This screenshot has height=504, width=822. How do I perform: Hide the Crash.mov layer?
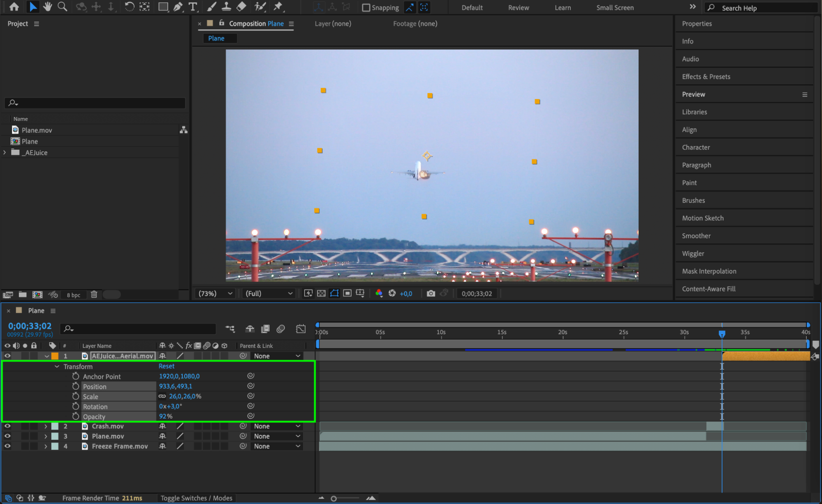coord(7,426)
